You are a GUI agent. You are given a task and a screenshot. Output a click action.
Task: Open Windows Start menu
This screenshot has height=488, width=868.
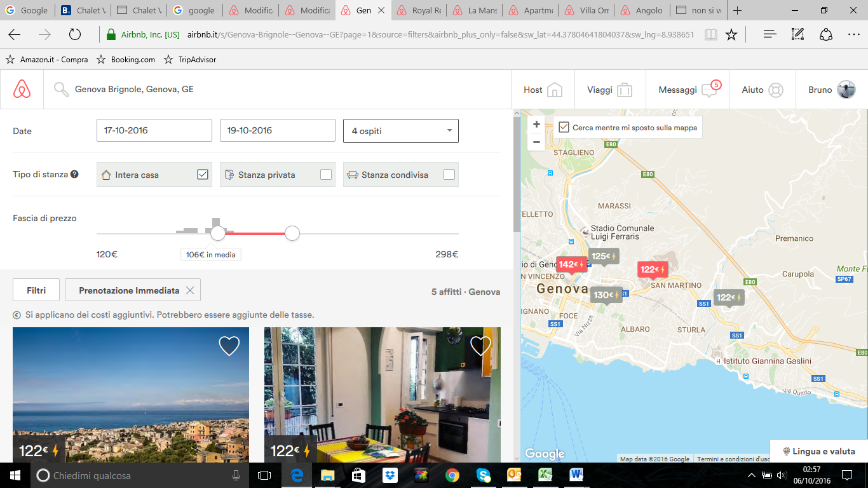coord(15,475)
